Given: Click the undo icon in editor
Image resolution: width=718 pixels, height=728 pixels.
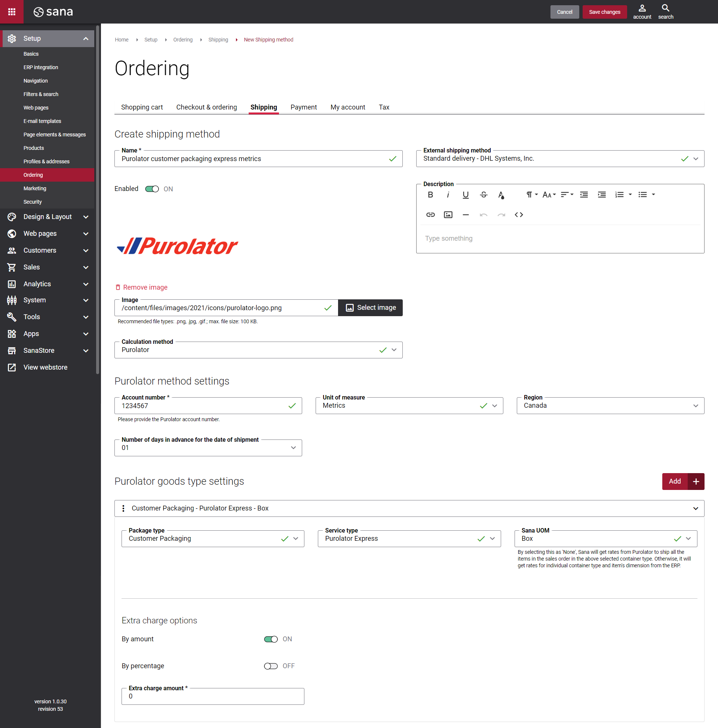Looking at the screenshot, I should point(484,215).
